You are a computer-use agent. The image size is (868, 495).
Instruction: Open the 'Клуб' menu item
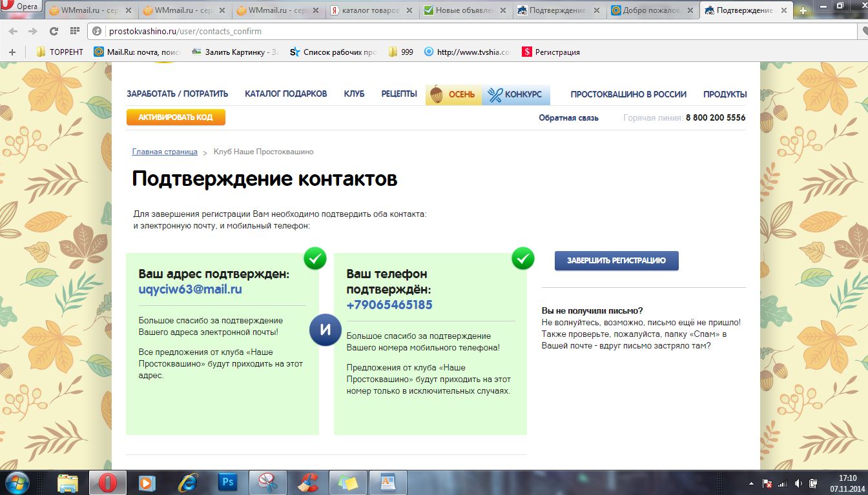(x=355, y=94)
